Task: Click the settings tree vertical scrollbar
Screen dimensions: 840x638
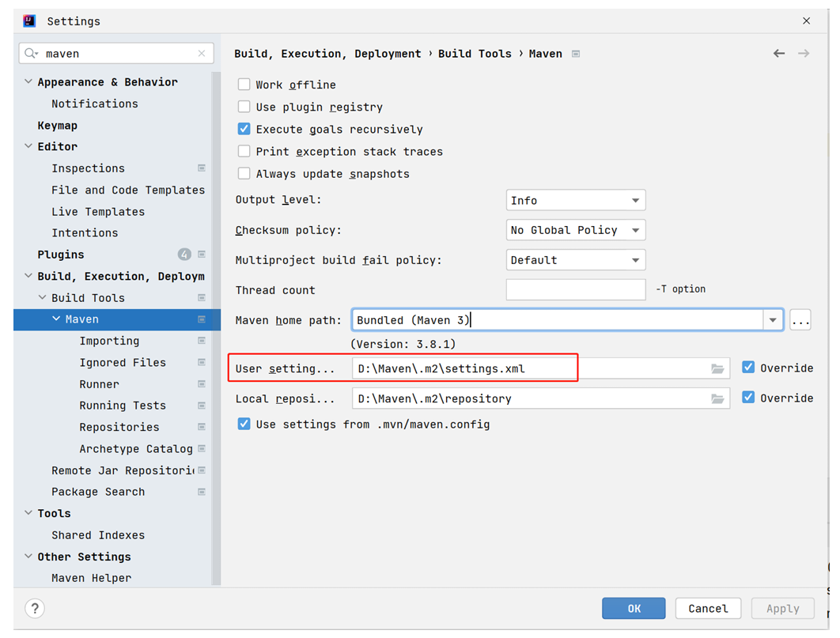Action: point(216,328)
